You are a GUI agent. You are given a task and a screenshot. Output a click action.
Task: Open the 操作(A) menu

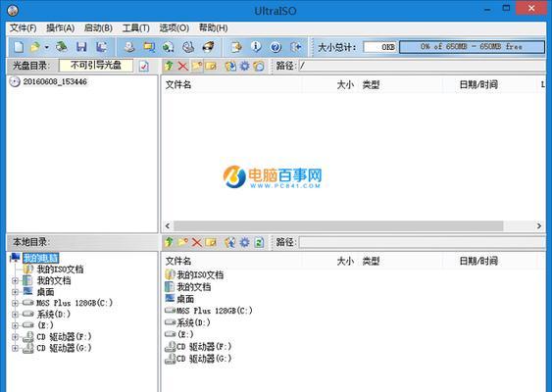[60, 27]
